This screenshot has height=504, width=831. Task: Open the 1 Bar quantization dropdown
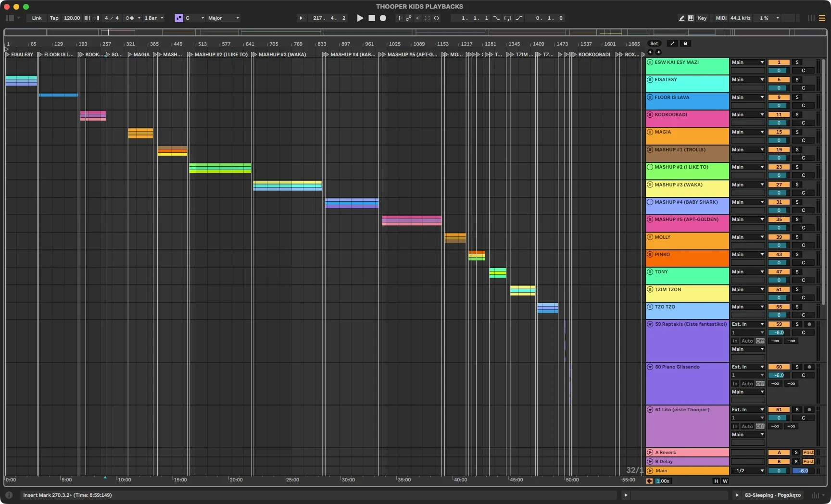pyautogui.click(x=154, y=18)
